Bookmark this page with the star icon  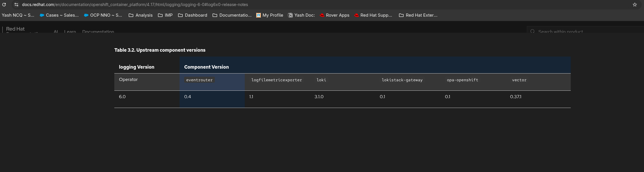point(635,5)
